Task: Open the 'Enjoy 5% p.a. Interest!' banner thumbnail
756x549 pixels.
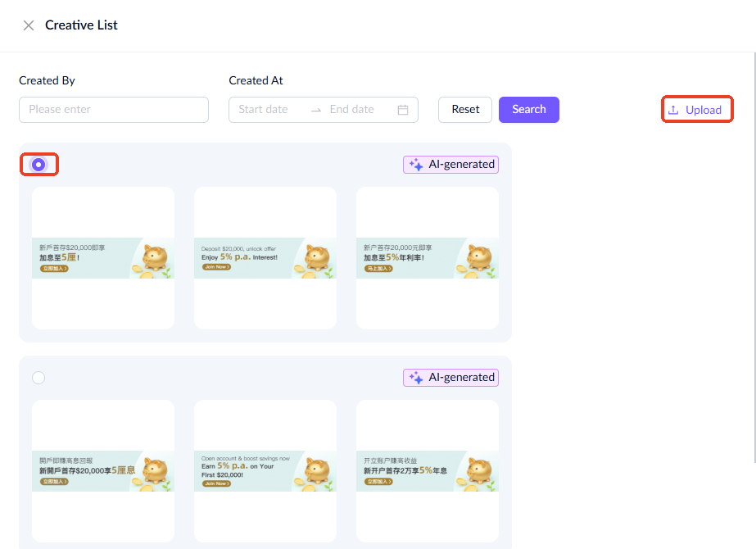Action: pos(265,258)
